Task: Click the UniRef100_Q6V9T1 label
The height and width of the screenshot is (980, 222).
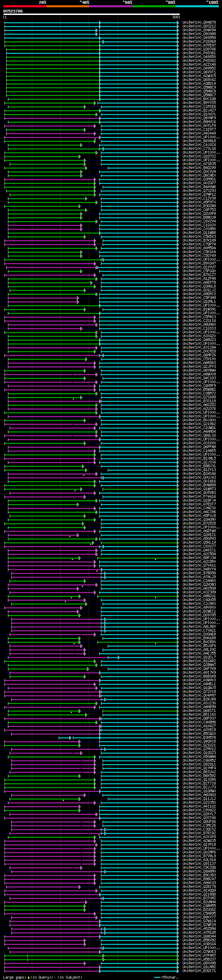Action: 199,72
